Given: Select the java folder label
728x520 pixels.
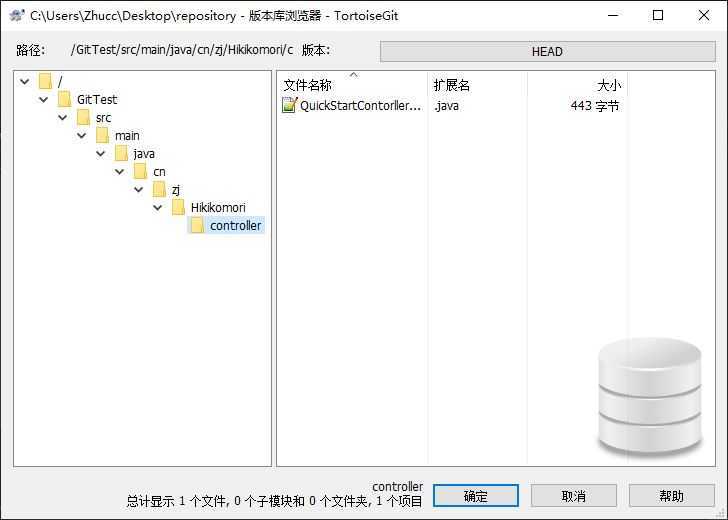Looking at the screenshot, I should 144,154.
